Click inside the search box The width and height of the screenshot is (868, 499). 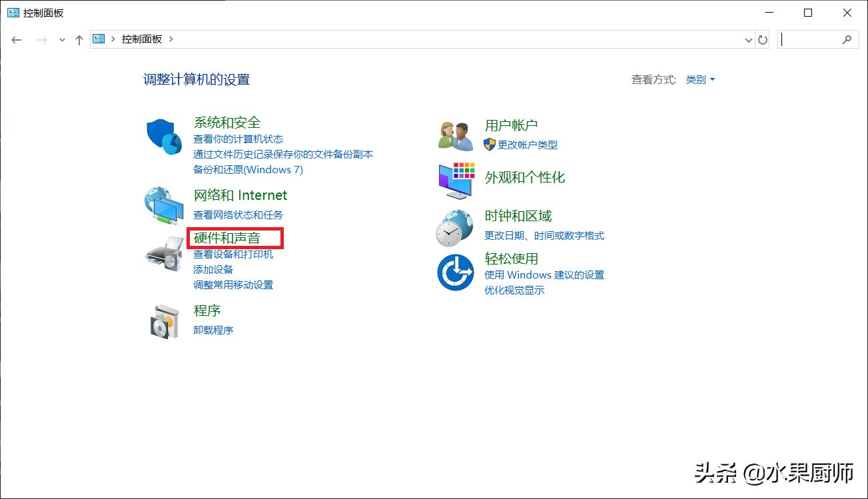pos(816,39)
